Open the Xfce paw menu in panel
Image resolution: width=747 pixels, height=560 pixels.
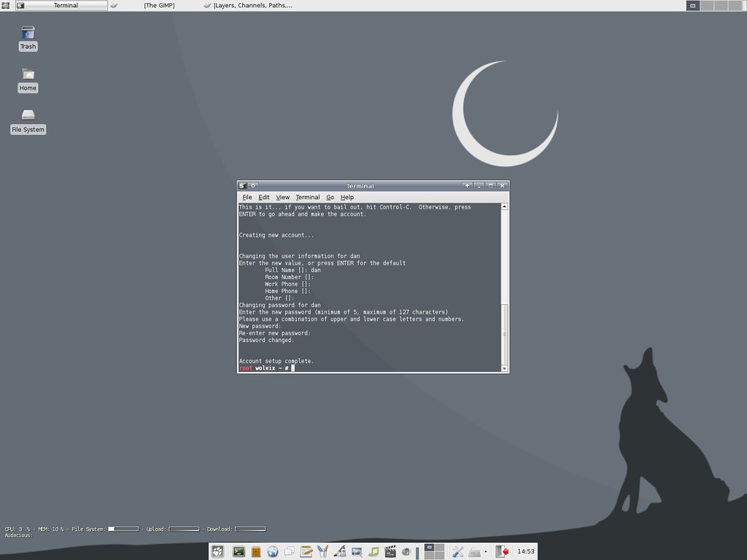[x=217, y=551]
